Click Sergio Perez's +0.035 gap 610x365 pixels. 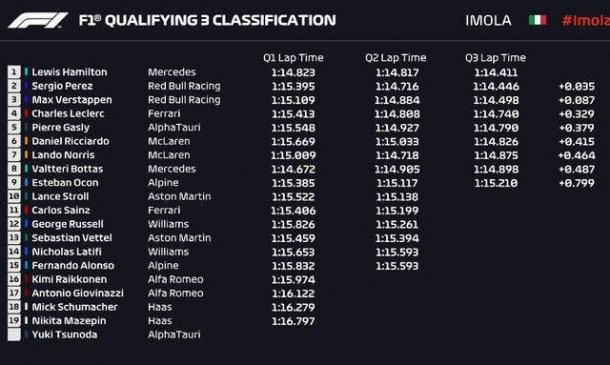click(577, 86)
